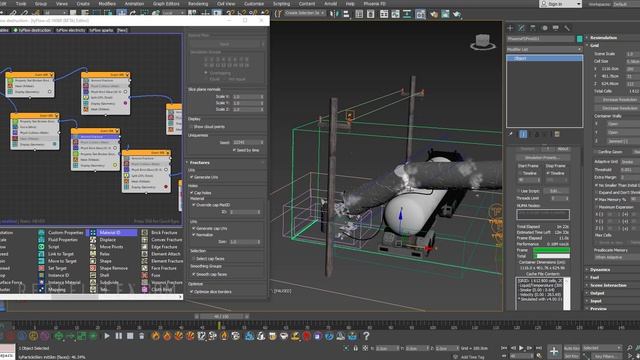Enable Show cloud points checkbox
The width and height of the screenshot is (640, 360).
coord(192,127)
